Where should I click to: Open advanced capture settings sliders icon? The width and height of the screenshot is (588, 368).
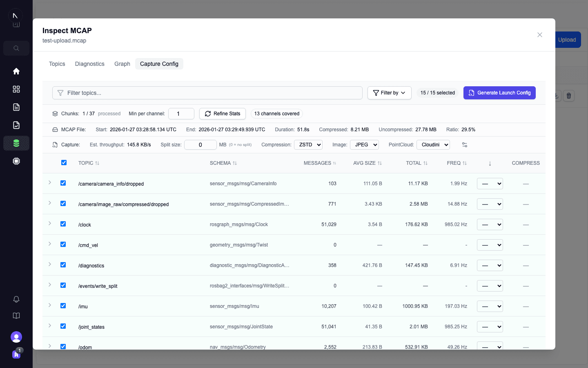[x=465, y=145]
